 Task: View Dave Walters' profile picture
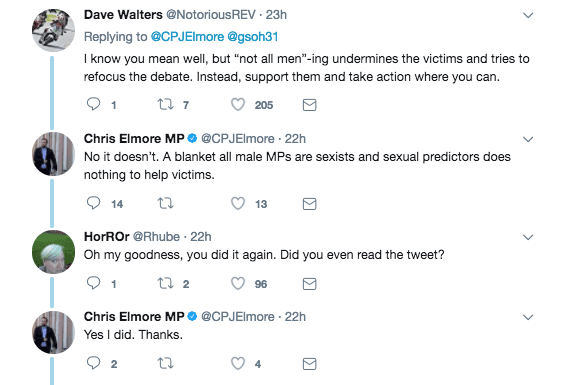point(53,30)
